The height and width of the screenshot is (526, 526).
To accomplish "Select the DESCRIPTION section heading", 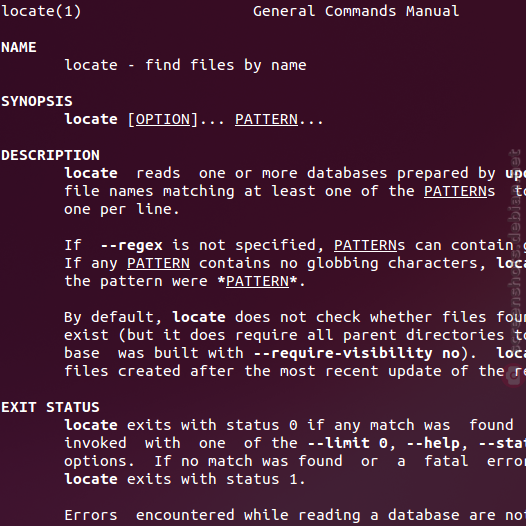I will [50, 155].
